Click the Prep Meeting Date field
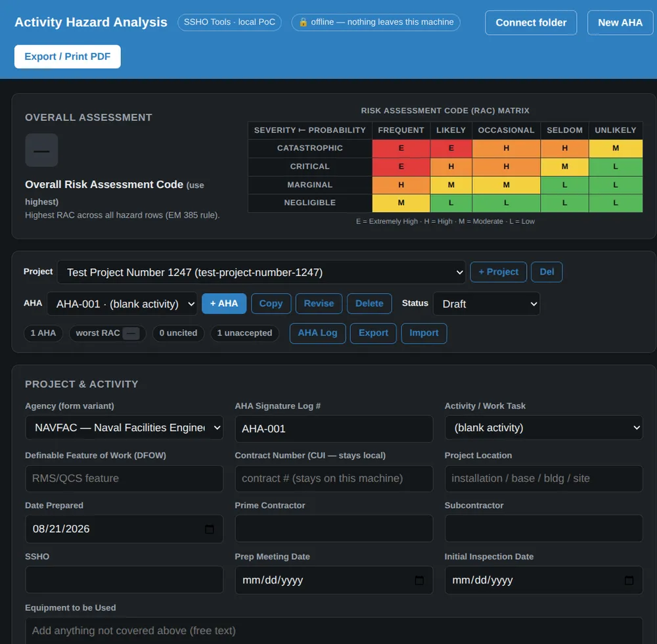 point(334,580)
